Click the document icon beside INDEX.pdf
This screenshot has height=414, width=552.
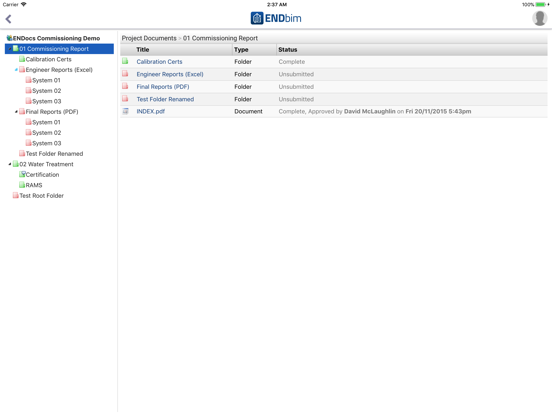pos(125,111)
